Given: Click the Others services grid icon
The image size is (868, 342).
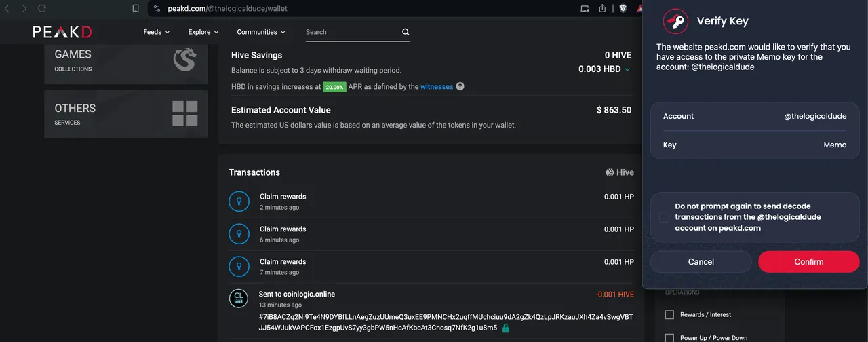Looking at the screenshot, I should tap(185, 113).
